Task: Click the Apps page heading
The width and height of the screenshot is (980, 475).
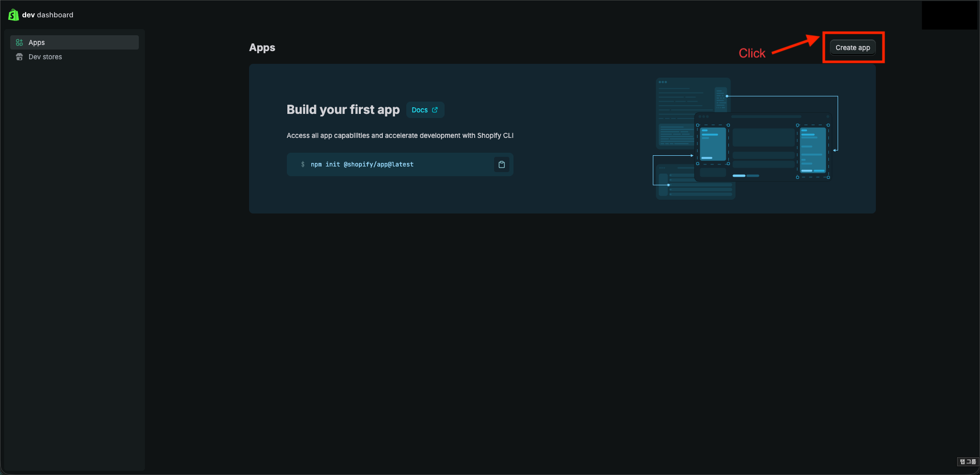Action: (262, 47)
